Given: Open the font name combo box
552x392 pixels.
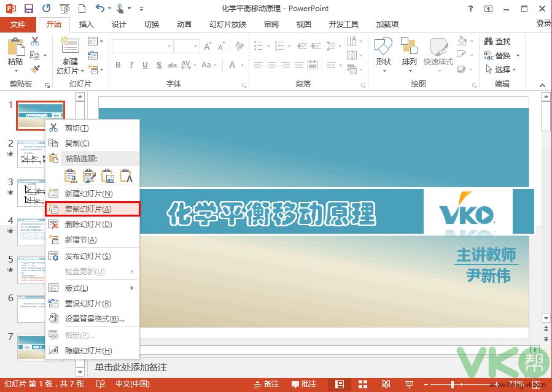Looking at the screenshot, I should [142, 47].
